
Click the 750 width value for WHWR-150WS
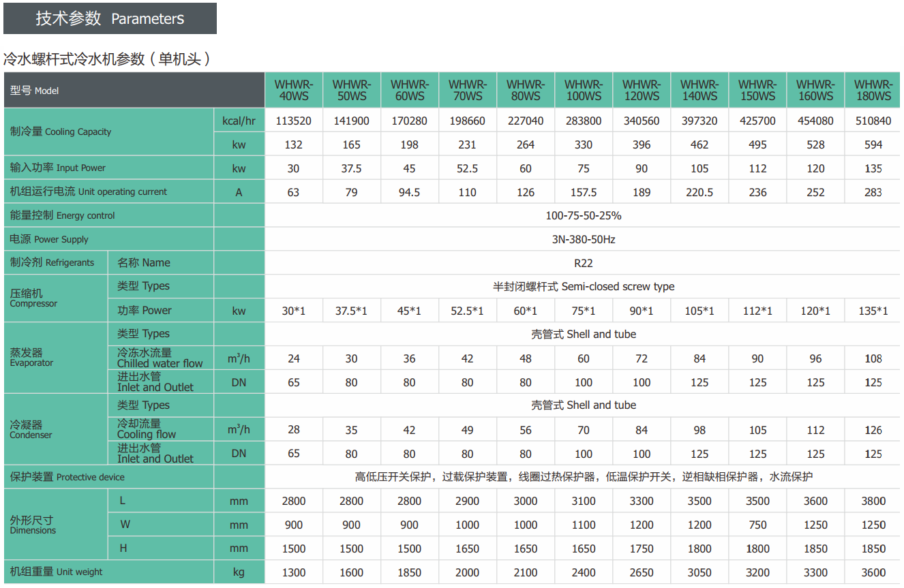757,525
